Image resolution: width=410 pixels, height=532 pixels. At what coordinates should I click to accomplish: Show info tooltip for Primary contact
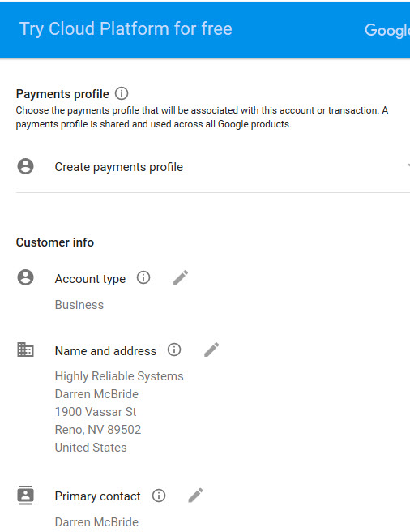[x=159, y=496]
